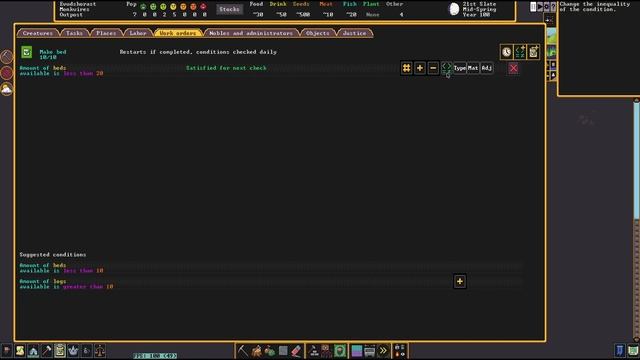Screen dimensions: 640x360
Task: Click the moon phase icon
Action: (454, 9)
